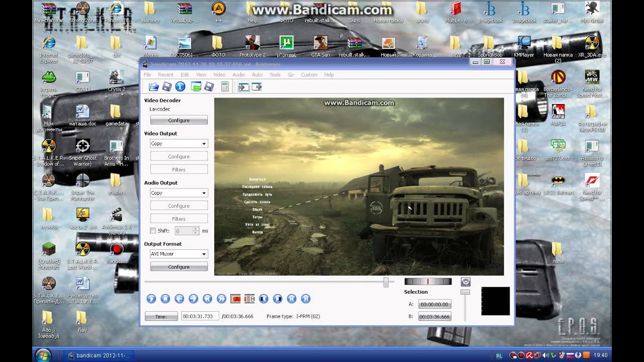Click Configure under Video Decoder
The image size is (644, 362).
click(179, 120)
